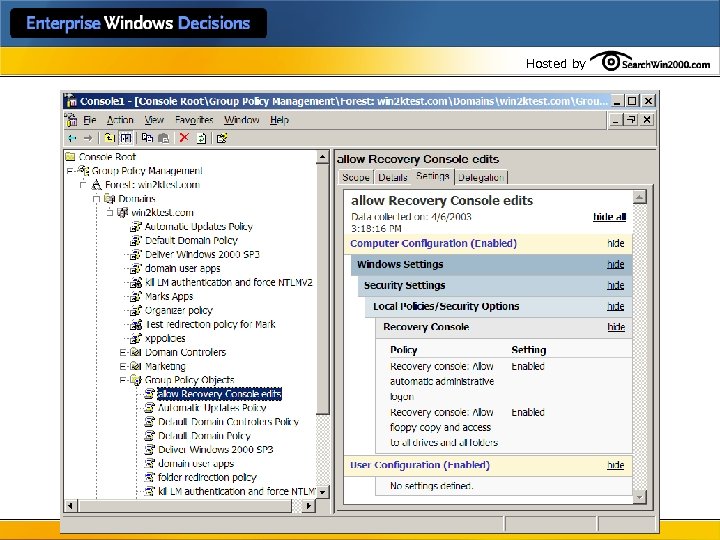Click tree pane horizontal scroll right arrow
This screenshot has height=540, width=720.
[x=309, y=506]
